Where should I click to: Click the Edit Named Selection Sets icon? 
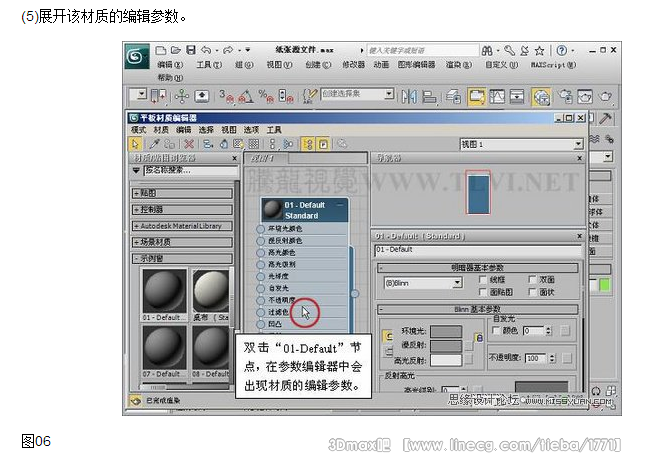(x=310, y=96)
